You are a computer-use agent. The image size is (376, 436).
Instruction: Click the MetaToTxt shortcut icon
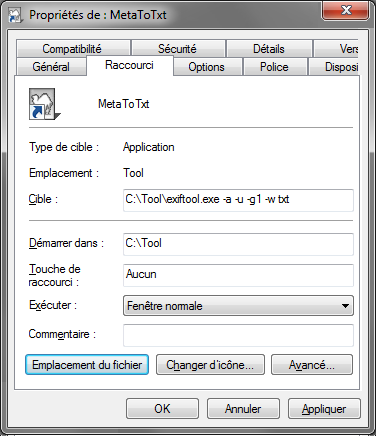coord(45,104)
